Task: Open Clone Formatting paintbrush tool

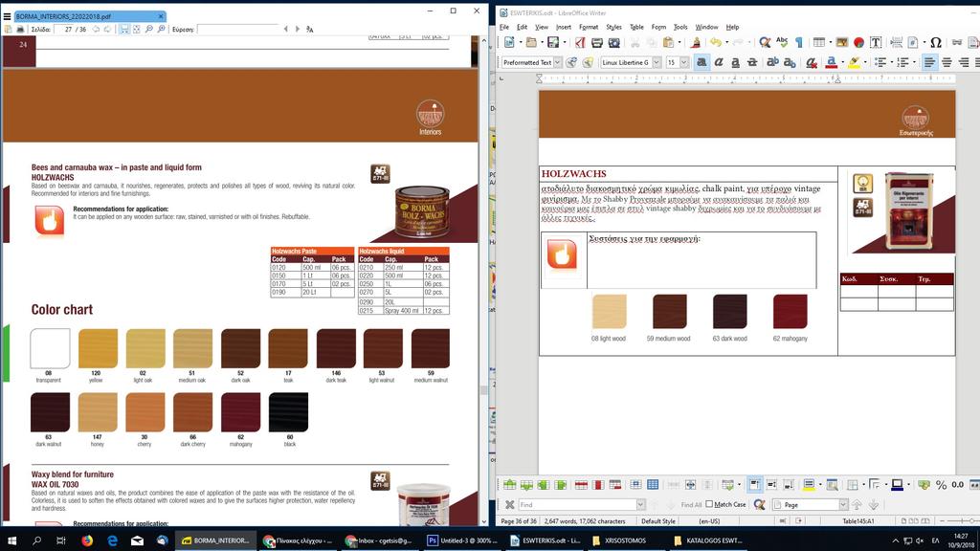Action: (x=696, y=42)
